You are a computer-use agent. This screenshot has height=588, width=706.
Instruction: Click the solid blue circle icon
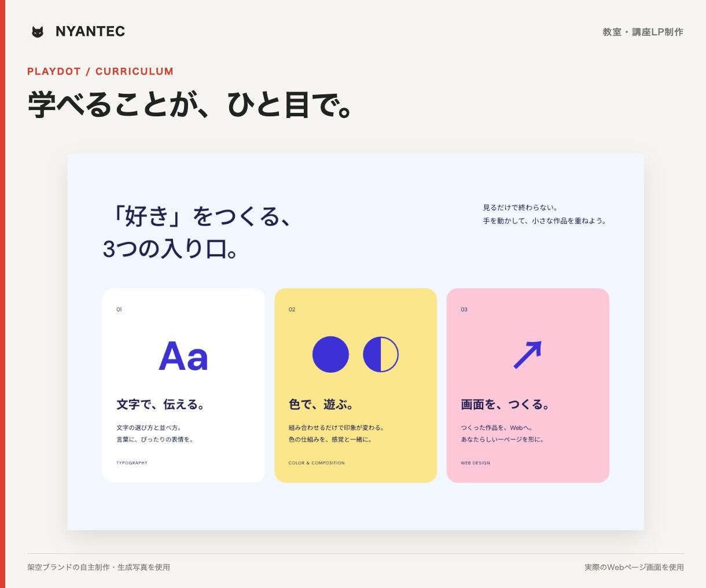[330, 354]
